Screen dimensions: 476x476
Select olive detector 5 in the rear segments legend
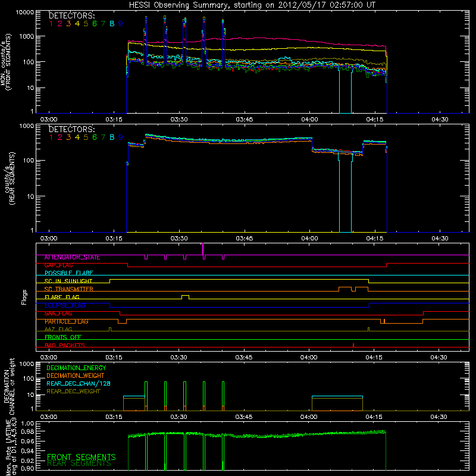coord(86,137)
